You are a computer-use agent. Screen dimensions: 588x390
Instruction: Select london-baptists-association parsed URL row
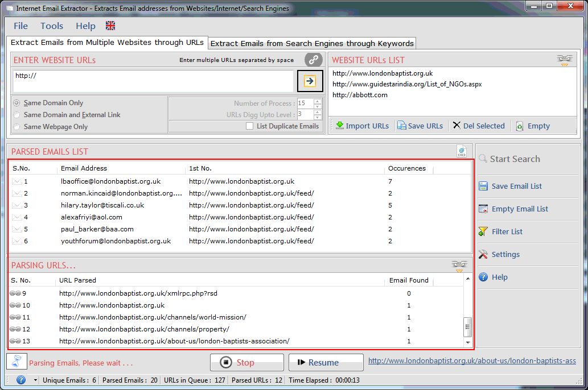(x=174, y=341)
